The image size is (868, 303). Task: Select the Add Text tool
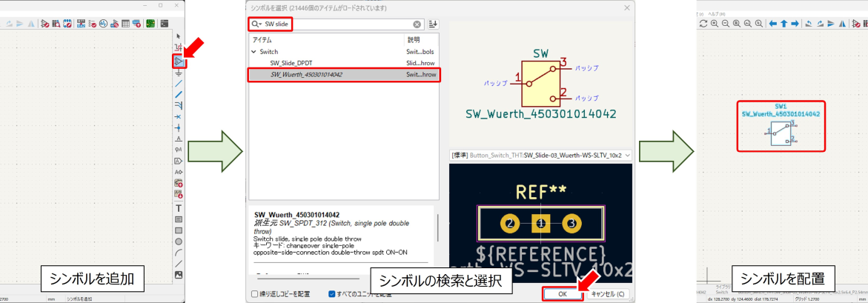click(178, 208)
